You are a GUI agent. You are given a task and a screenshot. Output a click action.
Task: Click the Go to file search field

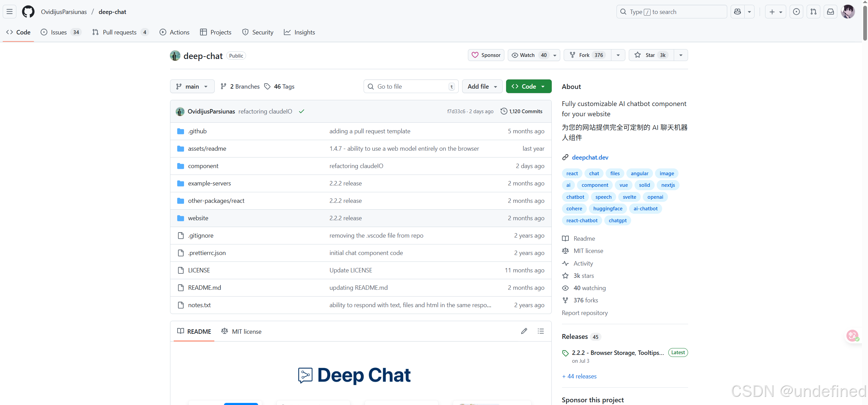pos(411,86)
